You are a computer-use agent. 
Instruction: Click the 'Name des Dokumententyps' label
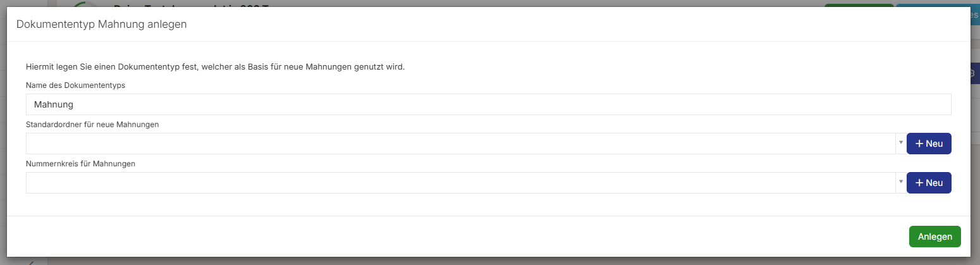tap(75, 85)
